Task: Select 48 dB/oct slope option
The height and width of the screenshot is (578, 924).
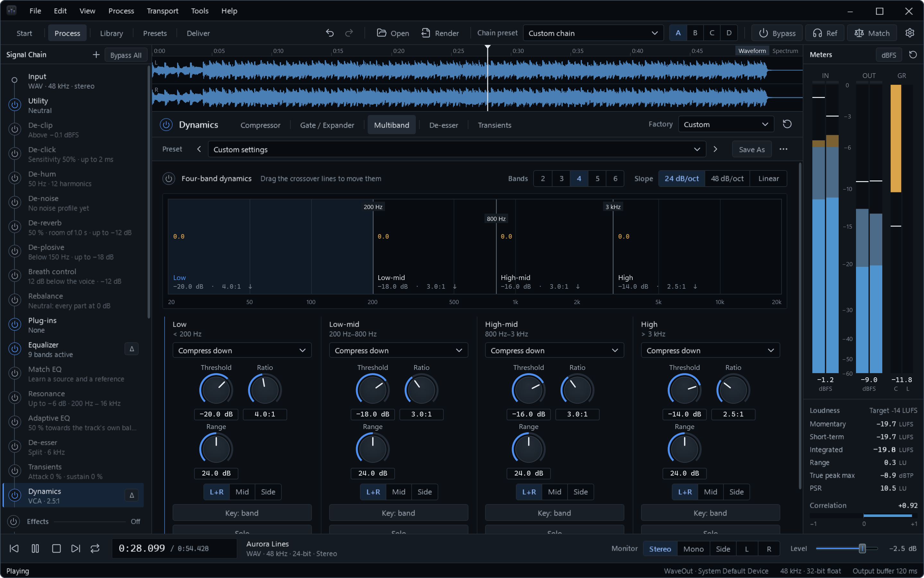Action: coord(727,179)
